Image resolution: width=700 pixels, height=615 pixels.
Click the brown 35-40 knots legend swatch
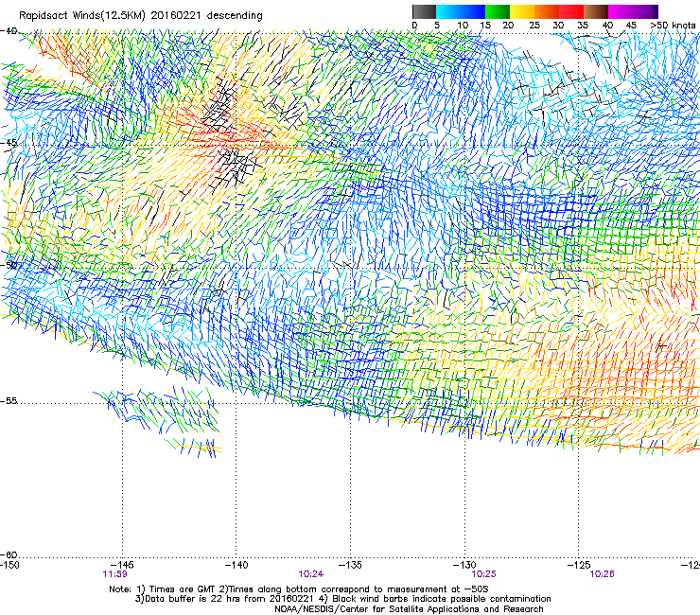596,11
